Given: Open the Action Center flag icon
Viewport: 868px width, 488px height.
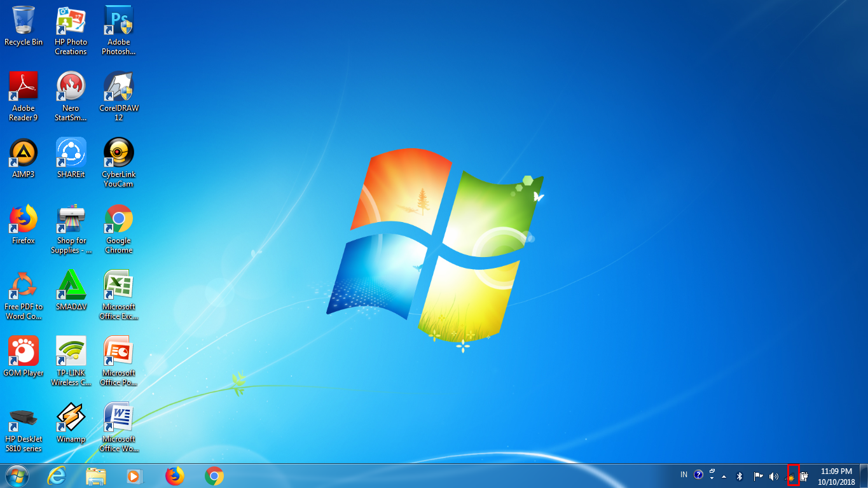Looking at the screenshot, I should (758, 476).
